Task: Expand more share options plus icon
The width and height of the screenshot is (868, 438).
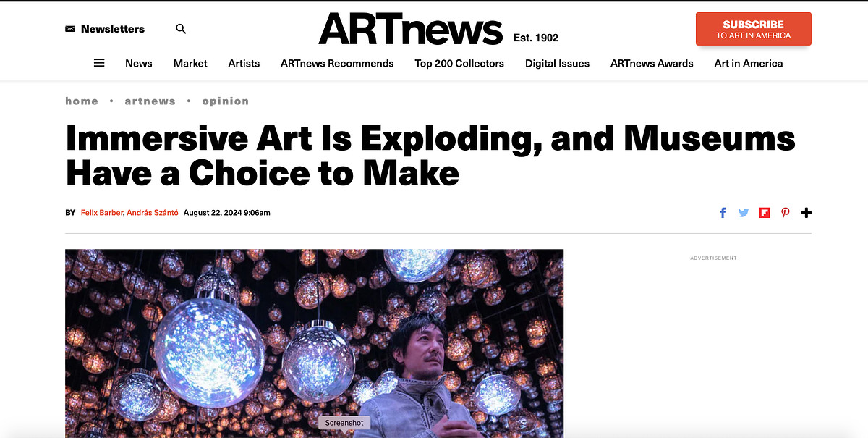Action: [807, 213]
